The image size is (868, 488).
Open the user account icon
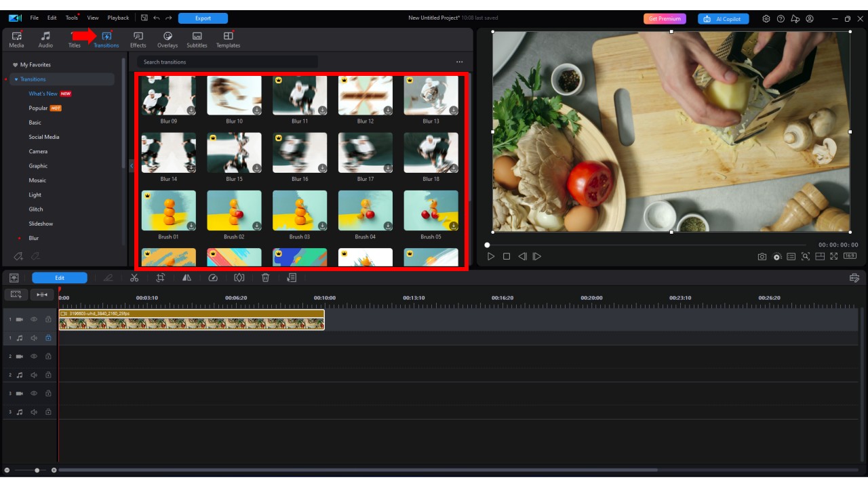(x=810, y=19)
